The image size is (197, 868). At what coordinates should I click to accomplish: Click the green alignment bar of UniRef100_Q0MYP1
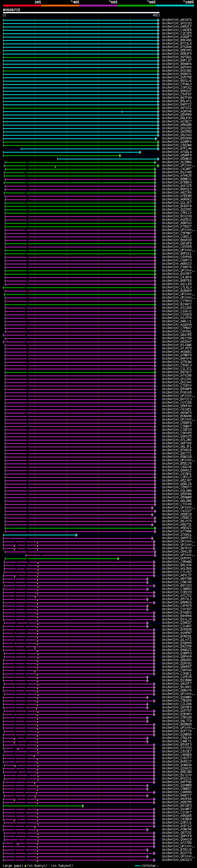(62, 559)
